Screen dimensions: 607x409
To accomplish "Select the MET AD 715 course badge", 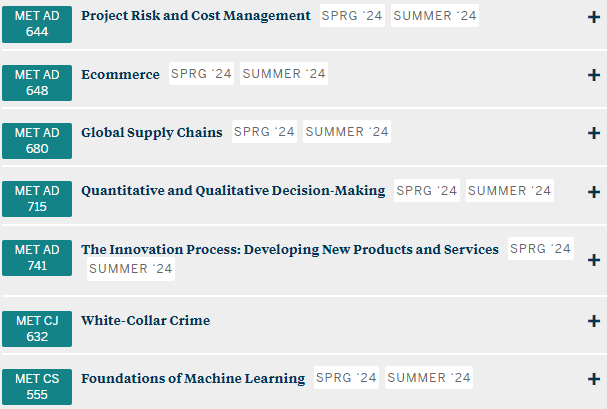I will 38,198.
